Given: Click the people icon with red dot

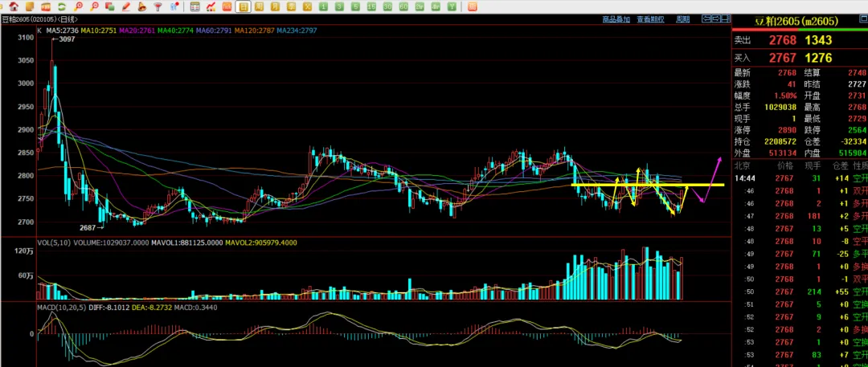Looking at the screenshot, I should [174, 6].
